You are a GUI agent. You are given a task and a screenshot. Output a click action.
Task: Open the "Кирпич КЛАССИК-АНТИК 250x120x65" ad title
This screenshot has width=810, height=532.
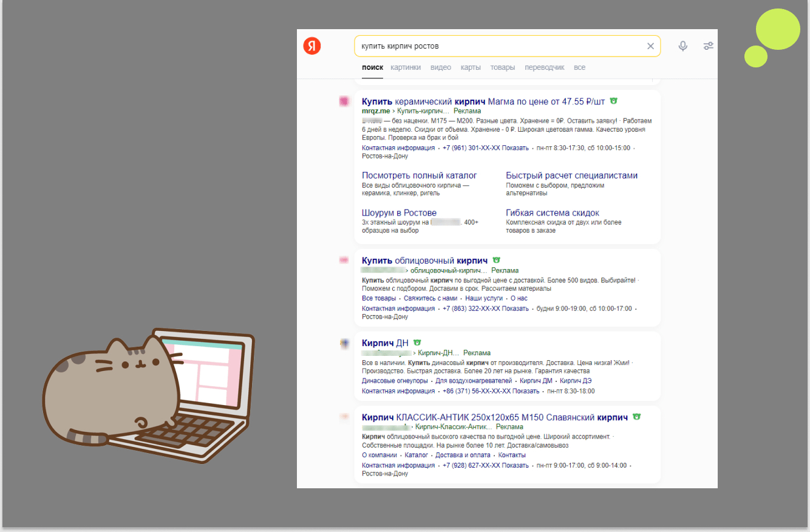[x=495, y=417]
